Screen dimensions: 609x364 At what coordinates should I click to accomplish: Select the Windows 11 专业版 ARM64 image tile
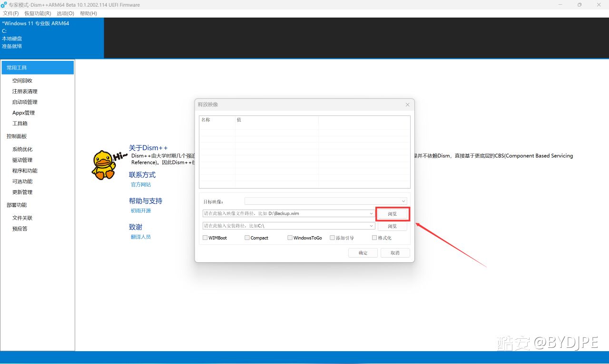pos(52,38)
